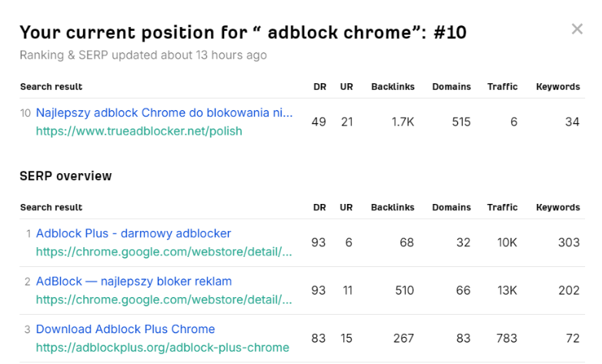Click the chrome.google.com URL under result 2

point(164,299)
